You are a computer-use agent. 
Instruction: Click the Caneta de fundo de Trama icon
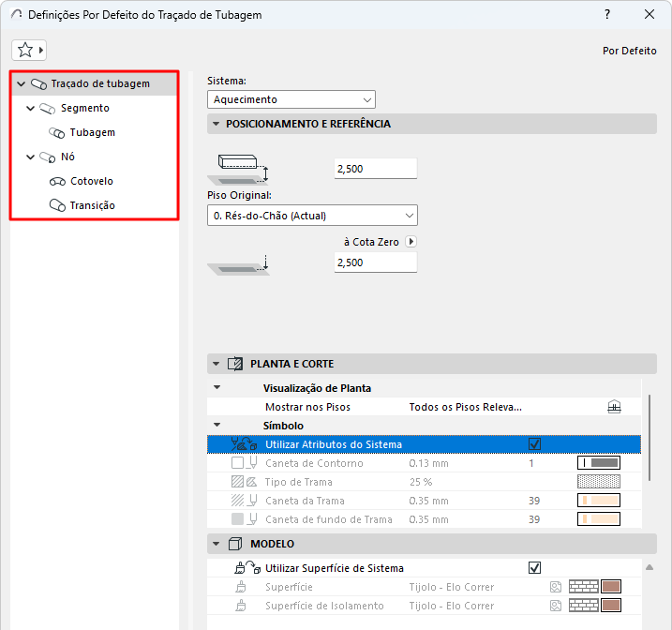tap(245, 519)
